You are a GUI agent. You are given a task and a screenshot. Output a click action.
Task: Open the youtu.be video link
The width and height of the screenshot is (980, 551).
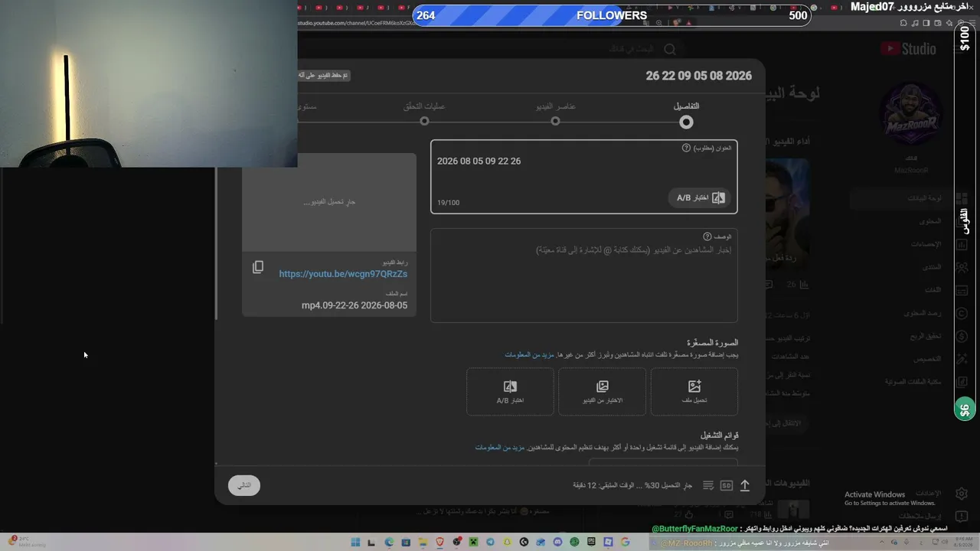343,274
